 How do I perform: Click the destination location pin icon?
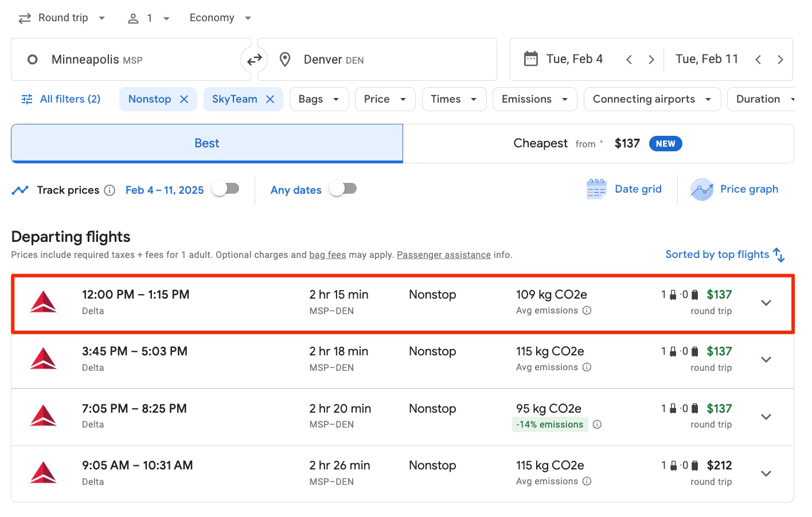(x=284, y=59)
